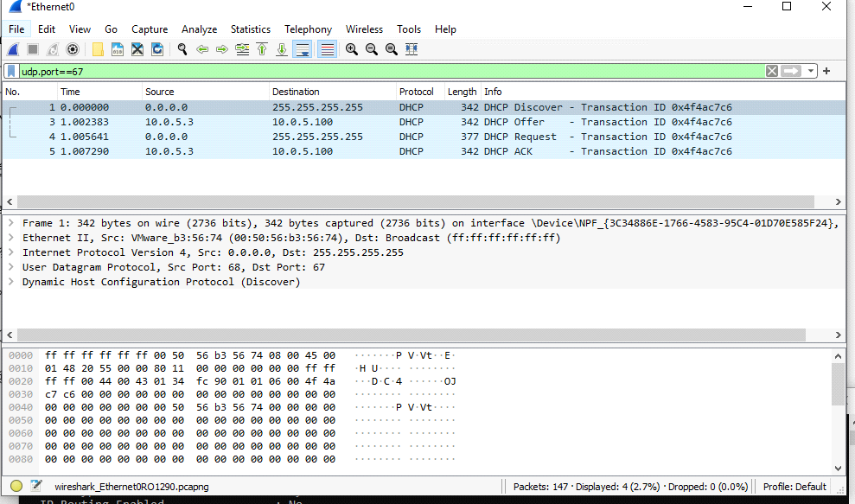This screenshot has height=504, width=855.
Task: Open the File menu
Action: 16,29
